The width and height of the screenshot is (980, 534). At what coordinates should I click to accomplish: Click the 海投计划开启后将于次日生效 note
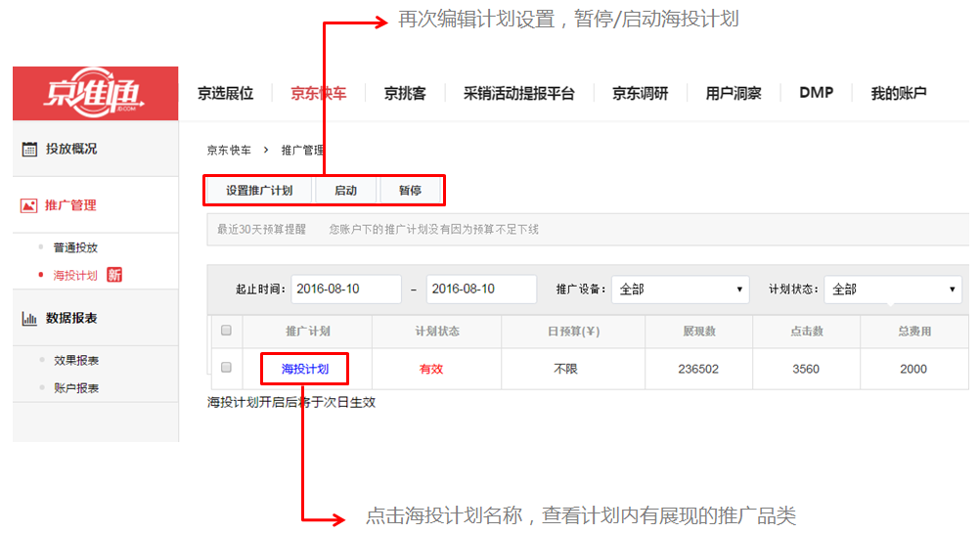coord(291,402)
